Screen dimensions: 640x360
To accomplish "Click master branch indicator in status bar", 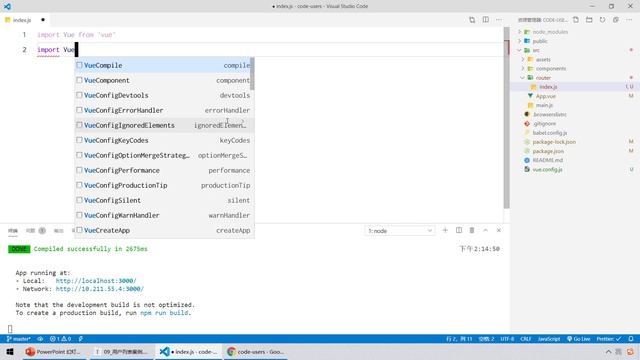I will click(18, 339).
